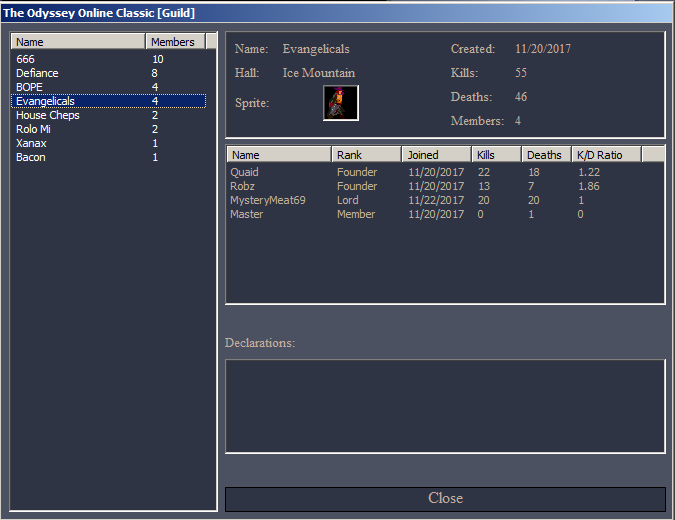Sort members by Kills column header
The width and height of the screenshot is (675, 520).
[x=497, y=155]
